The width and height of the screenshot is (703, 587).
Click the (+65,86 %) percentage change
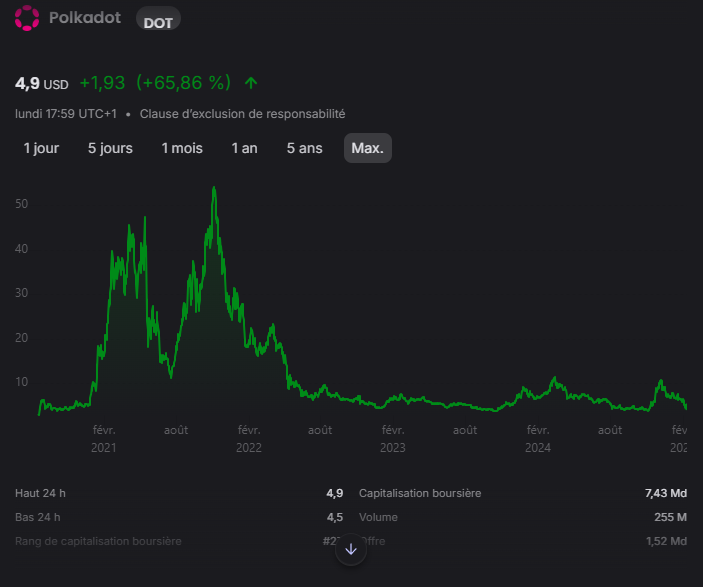183,83
